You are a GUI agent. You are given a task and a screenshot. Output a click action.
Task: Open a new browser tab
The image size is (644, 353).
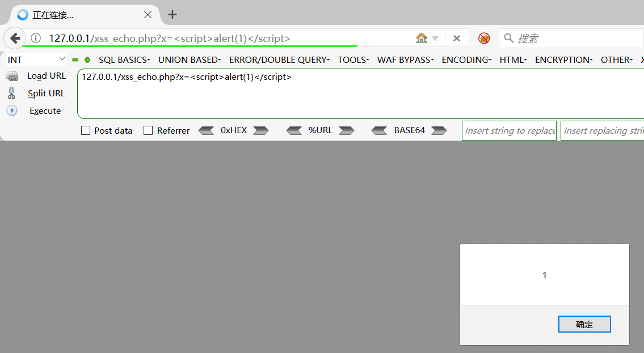[172, 15]
